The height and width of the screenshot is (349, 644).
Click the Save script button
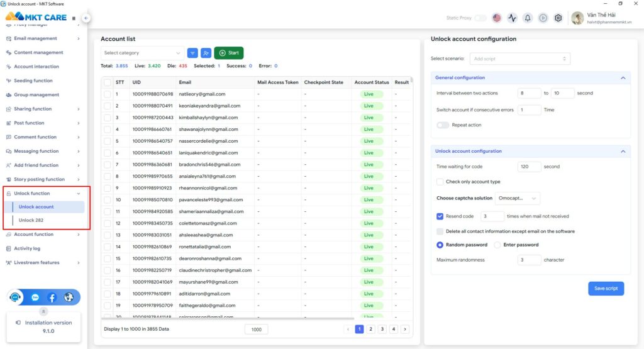pos(606,288)
